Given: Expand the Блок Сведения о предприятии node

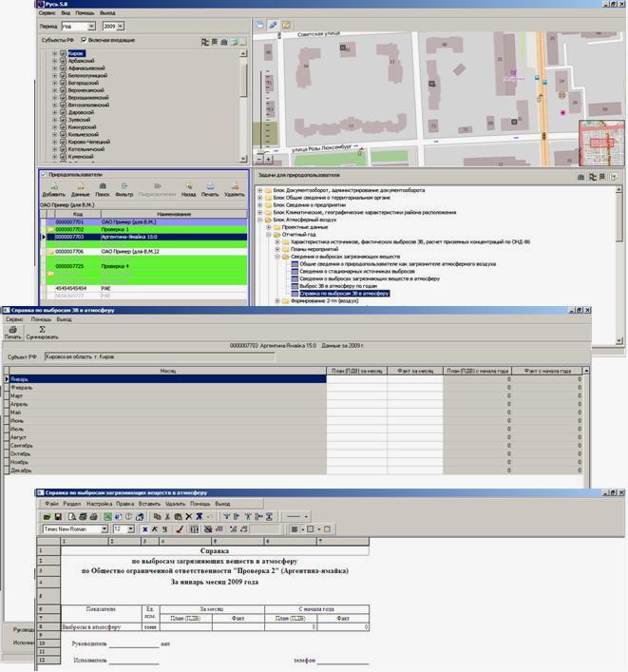Looking at the screenshot, I should [x=260, y=204].
